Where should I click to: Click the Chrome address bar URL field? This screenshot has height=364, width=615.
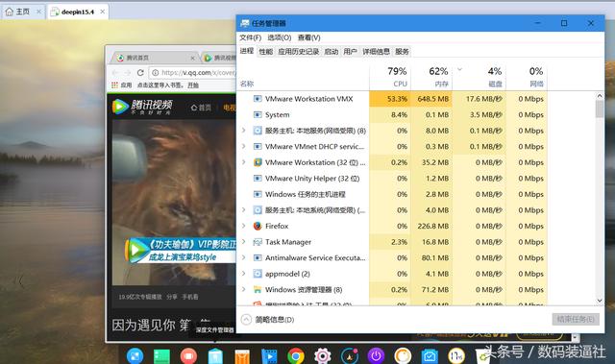[x=192, y=72]
